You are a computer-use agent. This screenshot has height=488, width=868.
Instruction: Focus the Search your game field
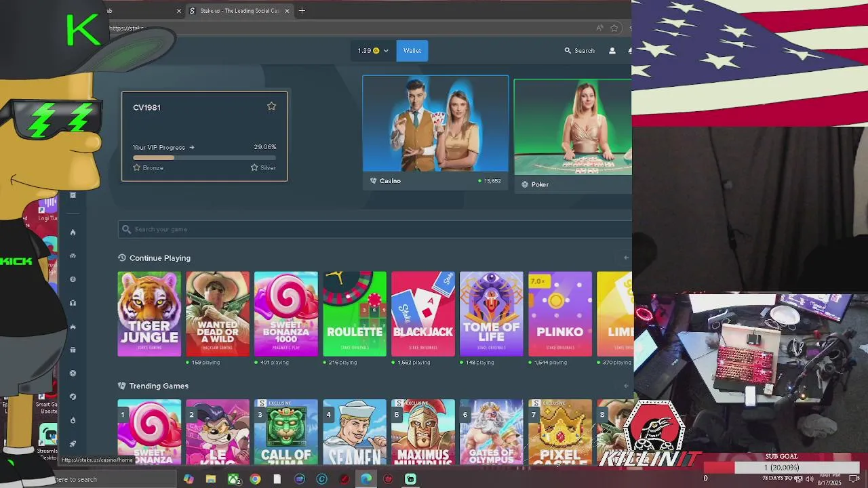(x=374, y=229)
